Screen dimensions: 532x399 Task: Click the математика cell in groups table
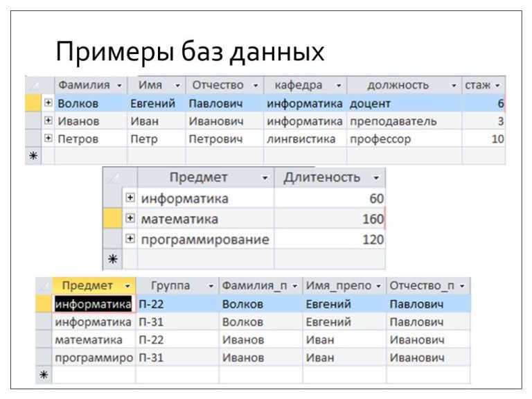tap(94, 339)
